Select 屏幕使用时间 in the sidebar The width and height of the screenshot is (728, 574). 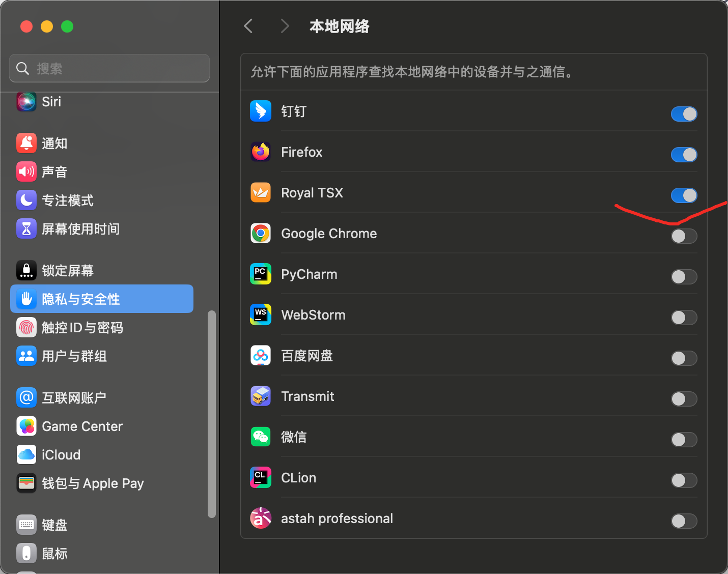click(102, 229)
